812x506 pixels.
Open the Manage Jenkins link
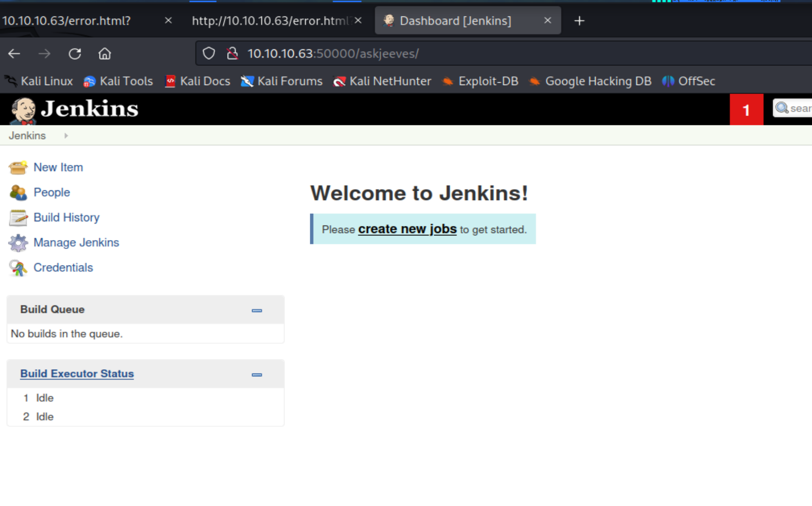[x=77, y=242]
